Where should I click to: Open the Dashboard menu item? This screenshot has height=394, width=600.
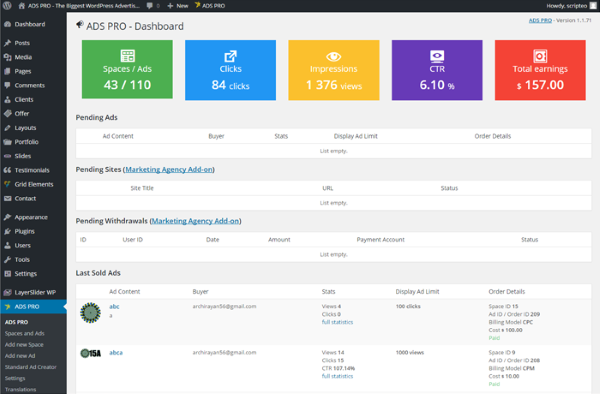[x=33, y=24]
